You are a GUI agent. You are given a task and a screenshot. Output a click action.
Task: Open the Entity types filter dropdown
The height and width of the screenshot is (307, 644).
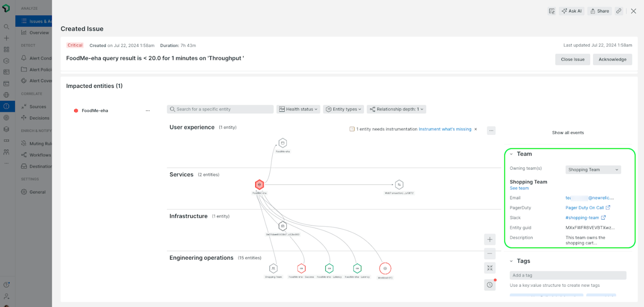pyautogui.click(x=343, y=109)
